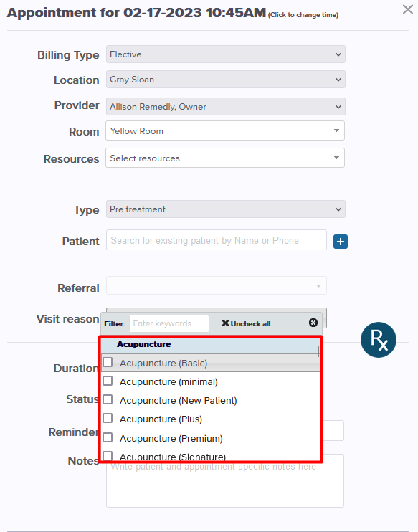418x532 pixels.
Task: Open the appointment Type dropdown
Action: pyautogui.click(x=226, y=209)
